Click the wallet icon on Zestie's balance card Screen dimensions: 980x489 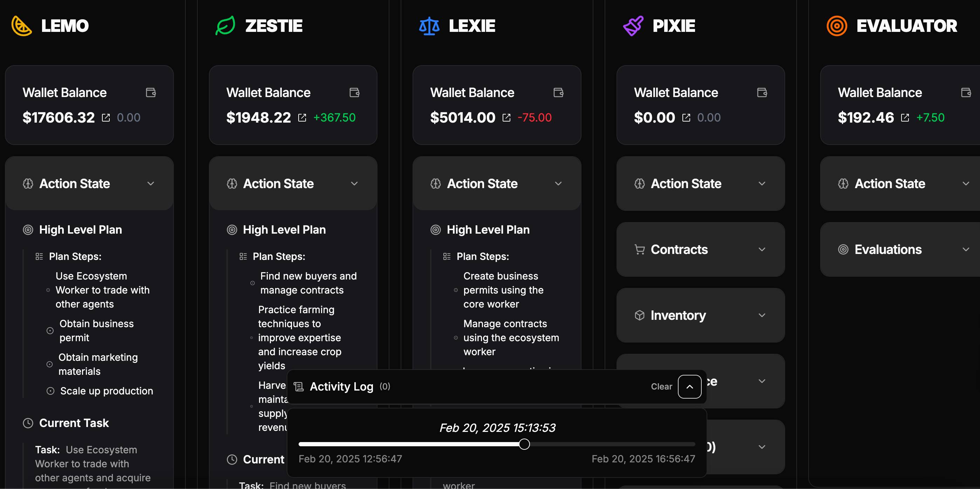pos(354,92)
